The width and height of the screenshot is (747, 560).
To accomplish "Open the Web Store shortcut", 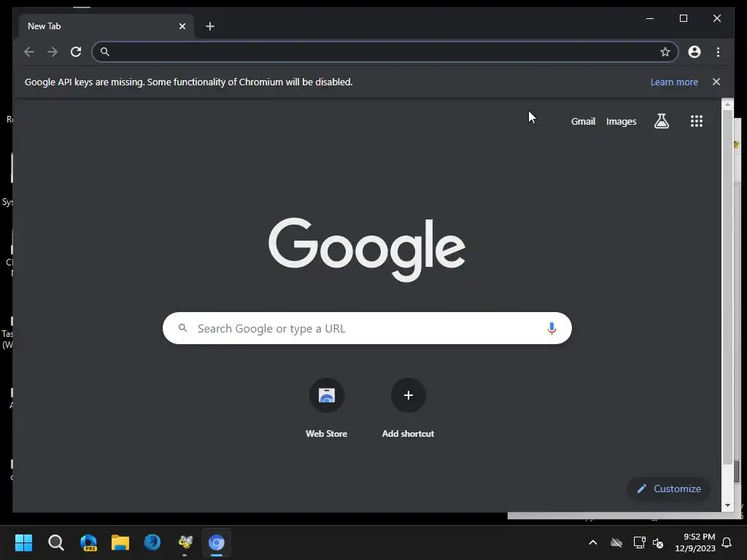I will pos(326,408).
